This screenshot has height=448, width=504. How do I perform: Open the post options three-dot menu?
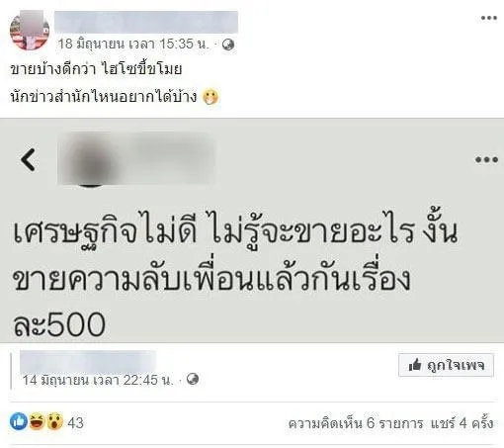click(x=488, y=18)
